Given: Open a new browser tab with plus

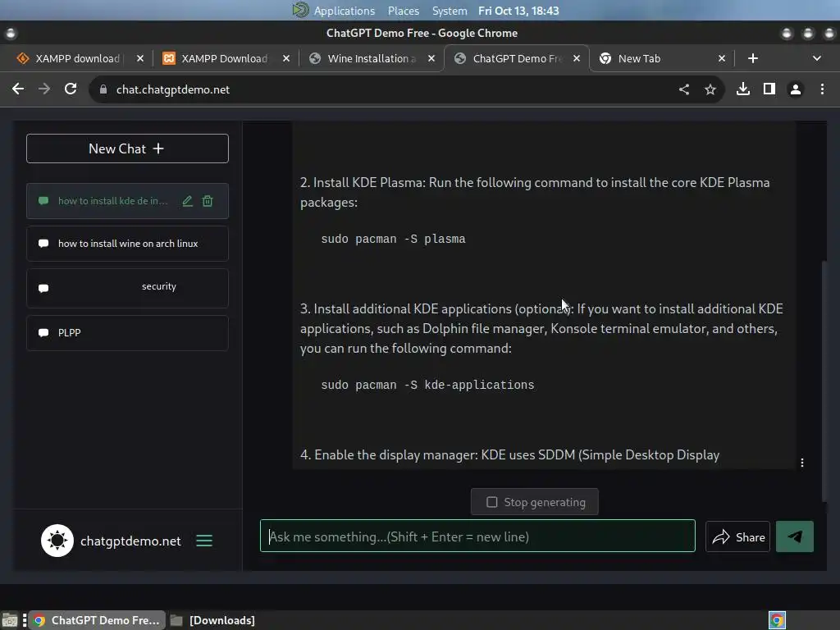Looking at the screenshot, I should tap(753, 58).
